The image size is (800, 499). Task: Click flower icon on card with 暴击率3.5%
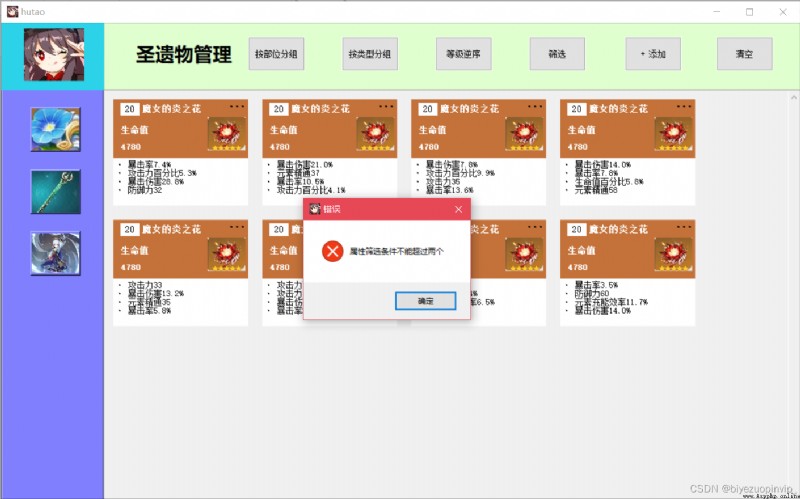(x=673, y=254)
